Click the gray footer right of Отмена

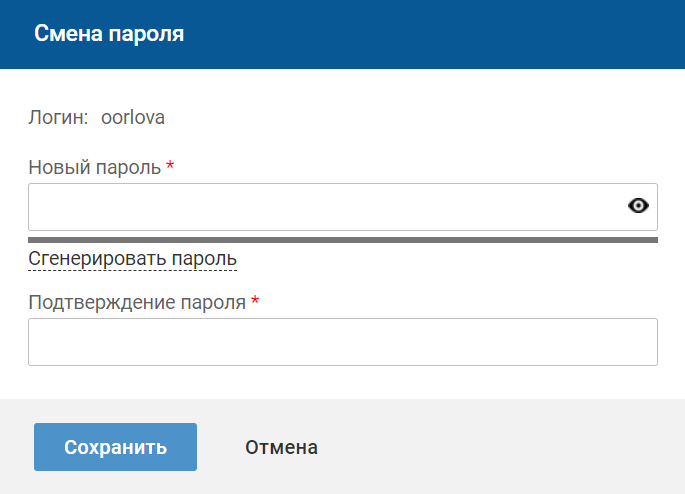(x=500, y=447)
